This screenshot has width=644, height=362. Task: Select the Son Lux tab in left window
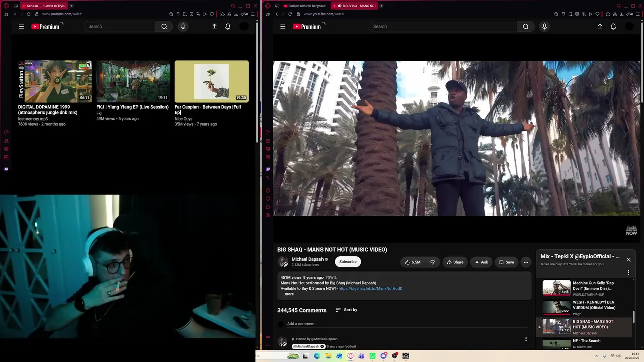tap(44, 6)
